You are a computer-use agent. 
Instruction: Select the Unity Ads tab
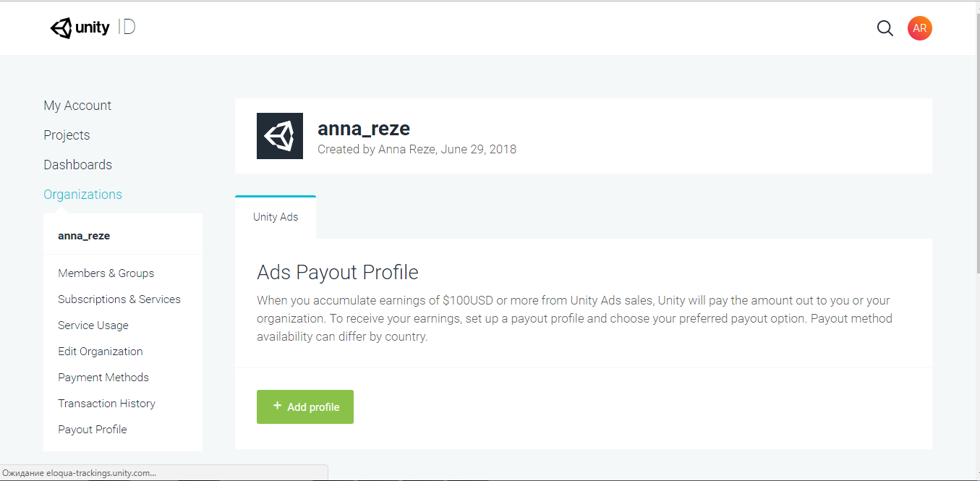(276, 217)
